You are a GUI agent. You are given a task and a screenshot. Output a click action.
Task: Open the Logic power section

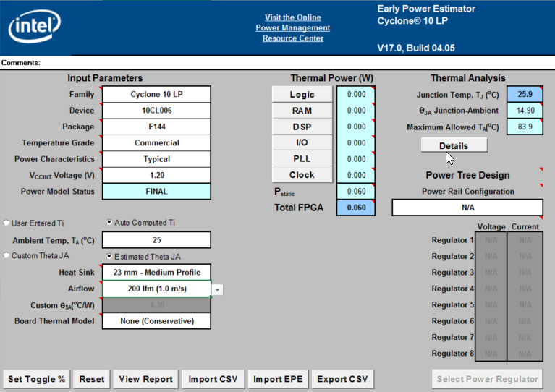coord(302,95)
